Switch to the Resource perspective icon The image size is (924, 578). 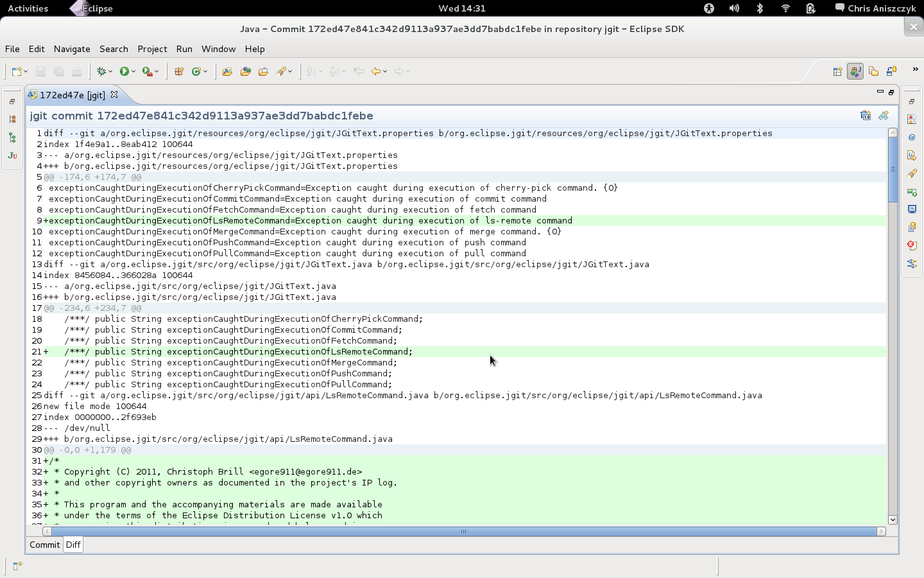click(x=873, y=71)
